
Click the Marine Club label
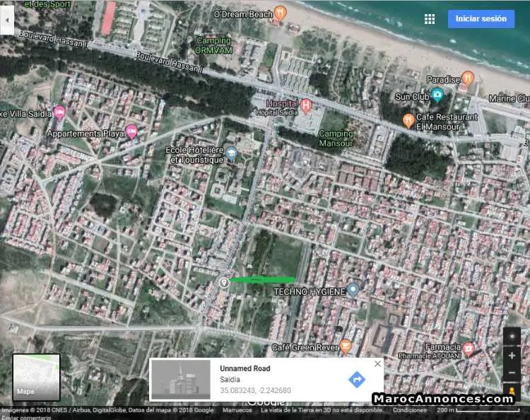509,98
